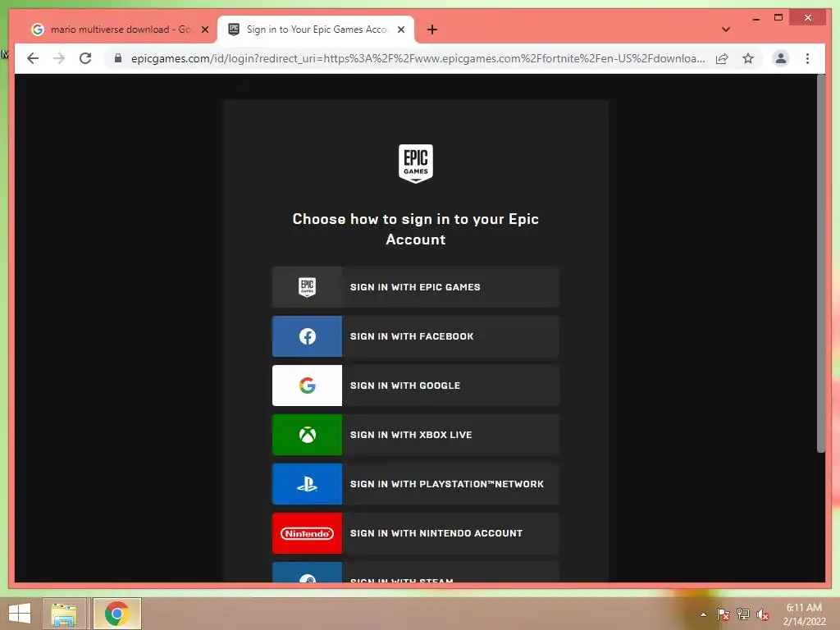840x630 pixels.
Task: Open Chrome three-dot menu
Action: click(x=807, y=58)
